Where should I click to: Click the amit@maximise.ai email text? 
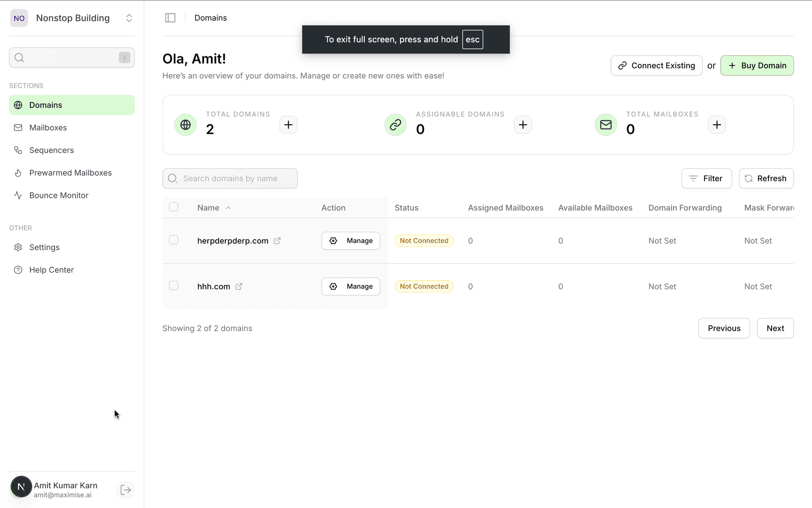pyautogui.click(x=63, y=495)
